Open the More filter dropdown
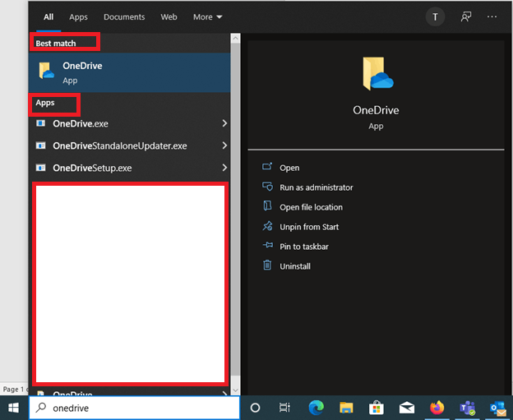This screenshot has width=513, height=420. [207, 17]
